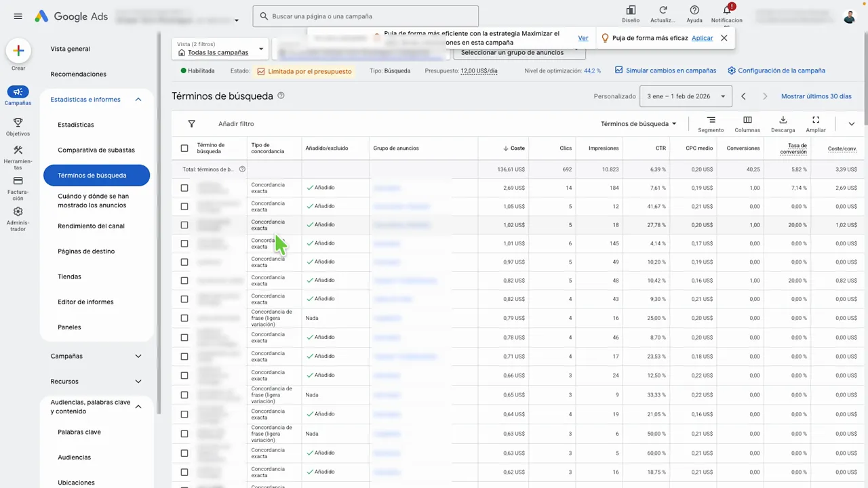The height and width of the screenshot is (488, 868).
Task: Click Simular cambios en campañas
Action: [x=665, y=70]
